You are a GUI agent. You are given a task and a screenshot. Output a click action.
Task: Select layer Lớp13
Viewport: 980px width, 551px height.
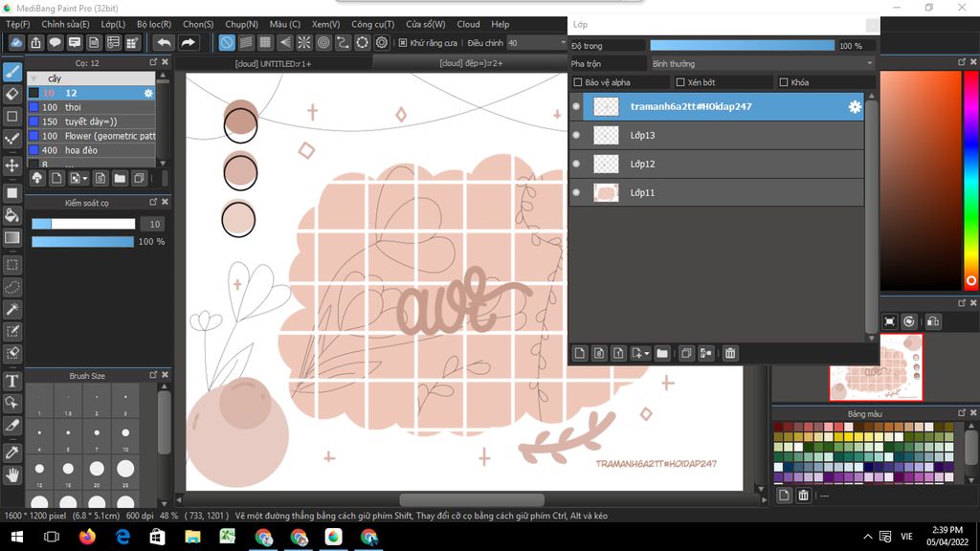pos(718,135)
